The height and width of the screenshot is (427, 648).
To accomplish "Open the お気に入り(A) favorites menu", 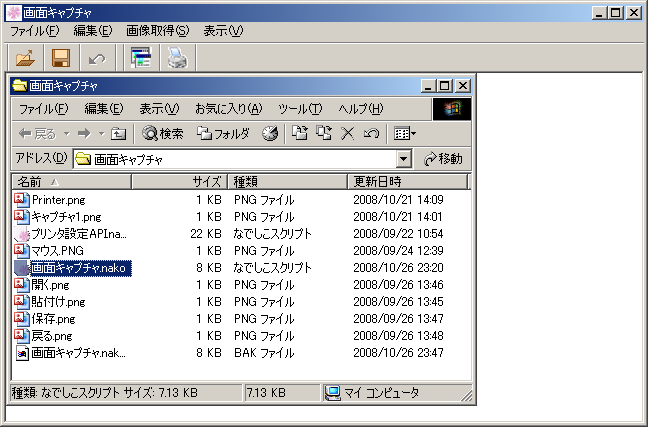I will (229, 109).
